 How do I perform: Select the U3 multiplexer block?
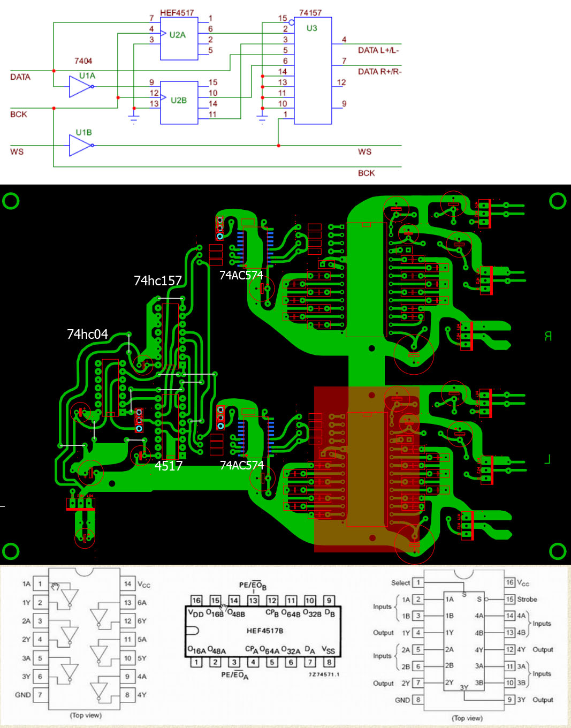click(313, 71)
